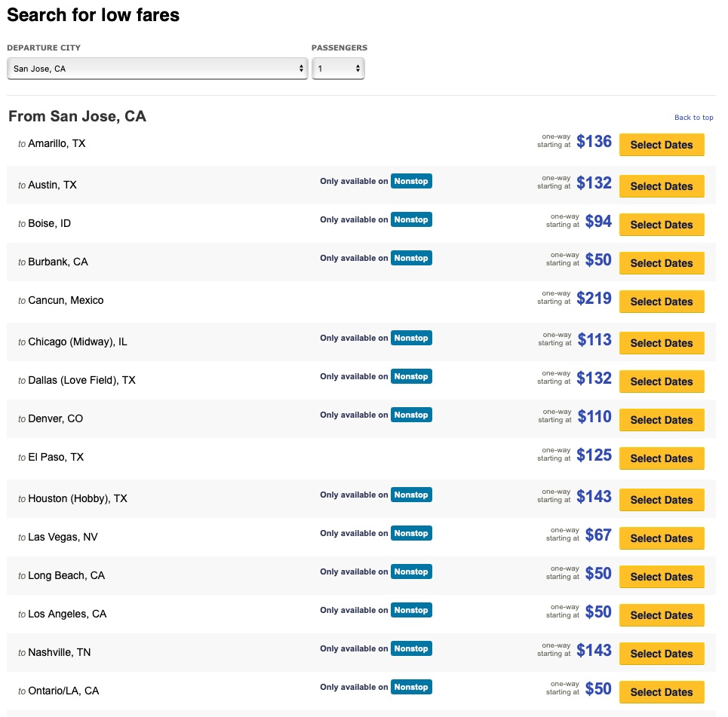Select Dates for Long Beach, CA
Screen dimensions: 728x717
(x=661, y=577)
